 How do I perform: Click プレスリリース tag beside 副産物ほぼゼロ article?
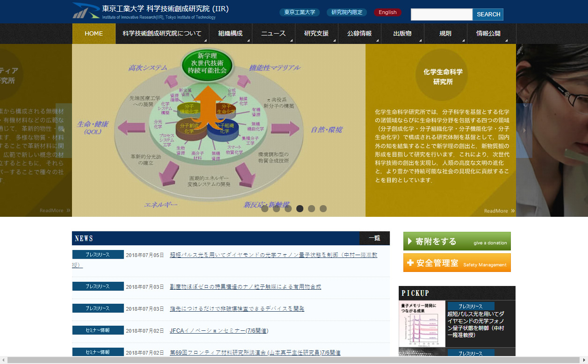(98, 286)
